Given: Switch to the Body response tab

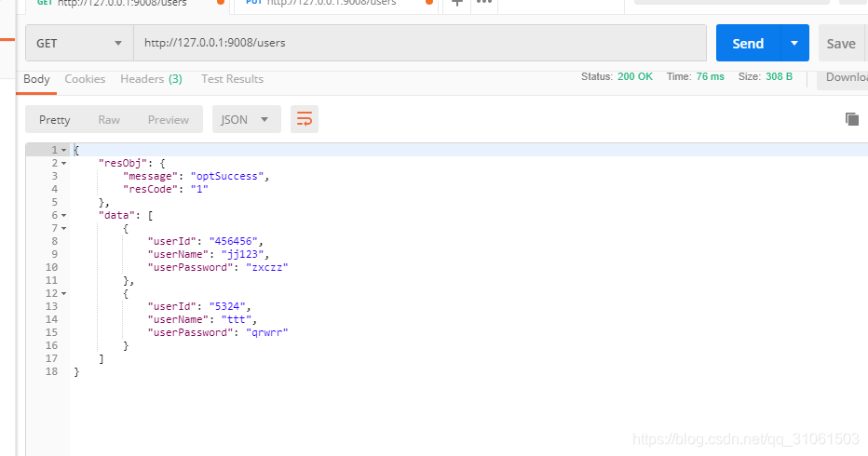Looking at the screenshot, I should [x=36, y=79].
